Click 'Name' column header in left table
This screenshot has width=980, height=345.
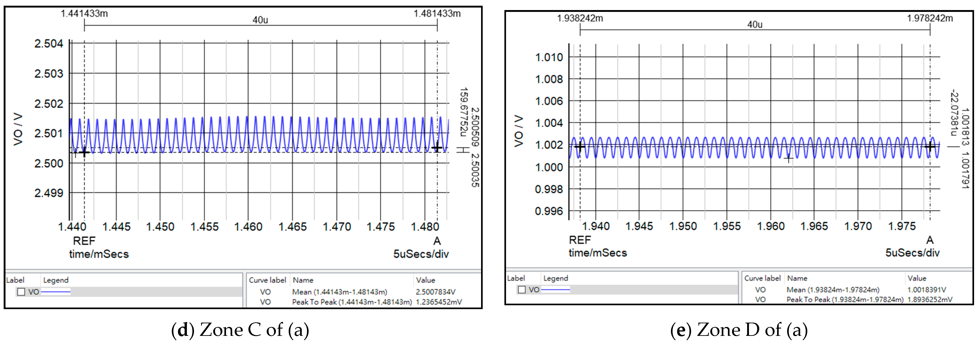tap(303, 280)
